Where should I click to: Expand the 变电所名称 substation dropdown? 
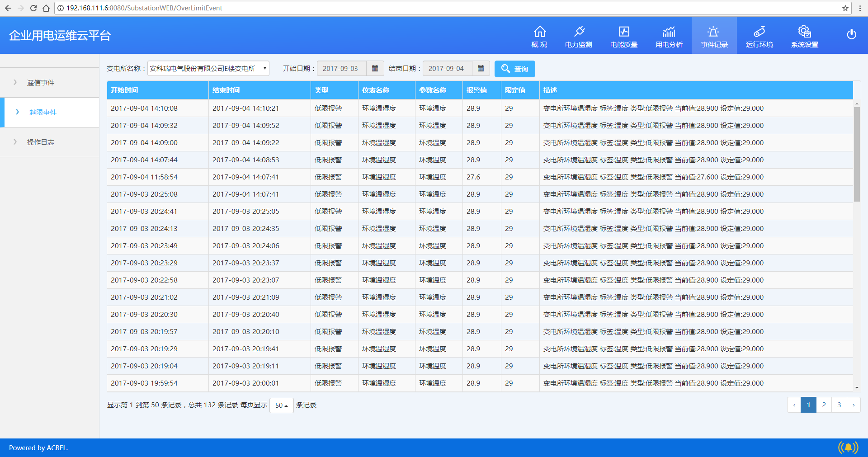(x=208, y=69)
